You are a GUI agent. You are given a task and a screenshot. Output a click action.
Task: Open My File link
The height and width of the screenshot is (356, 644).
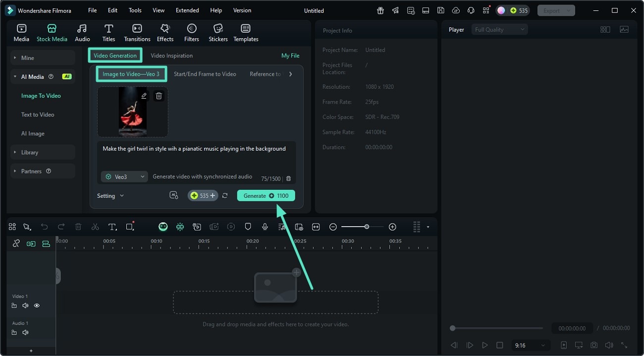[x=290, y=56]
